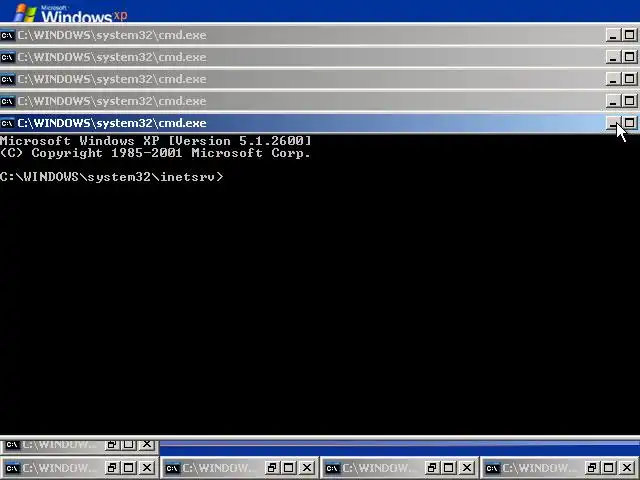Open the system menu icon of active cmd window
The image size is (640, 480).
click(x=7, y=123)
